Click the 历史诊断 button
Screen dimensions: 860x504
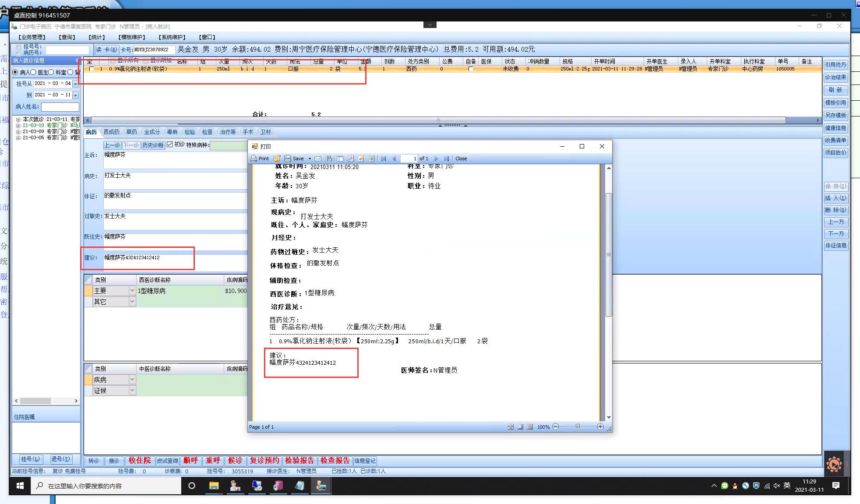(x=153, y=145)
